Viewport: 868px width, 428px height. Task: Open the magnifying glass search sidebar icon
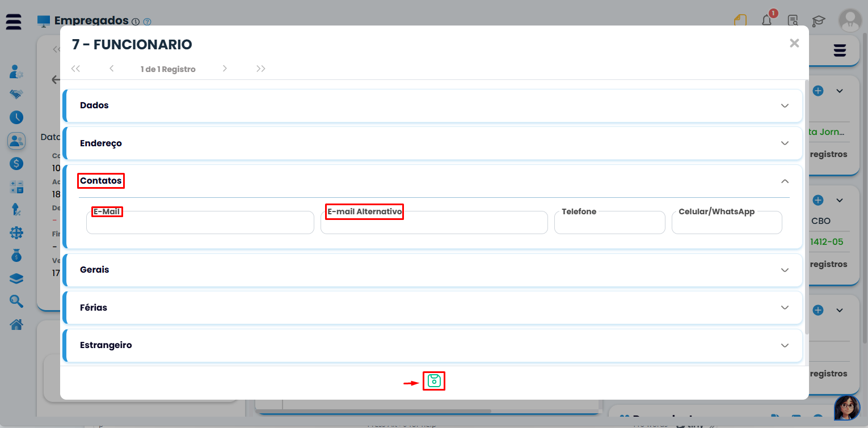(16, 302)
